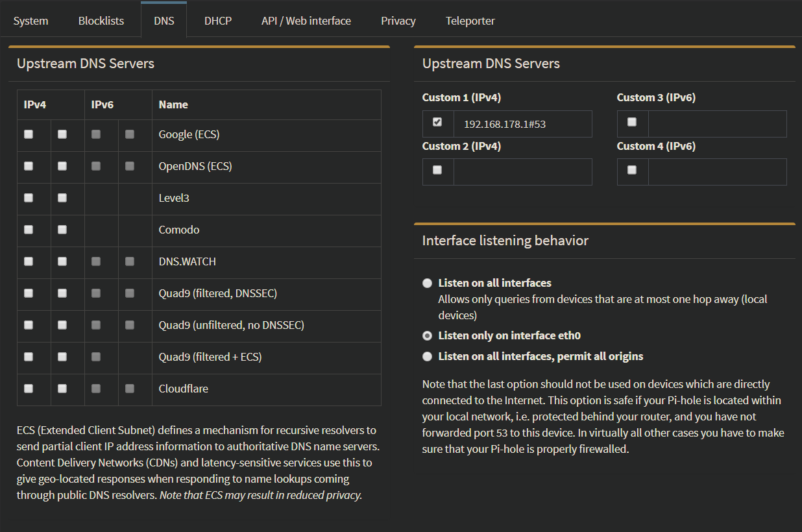Check second IPv6 box for DNS.WATCH
This screenshot has width=802, height=532.
130,261
